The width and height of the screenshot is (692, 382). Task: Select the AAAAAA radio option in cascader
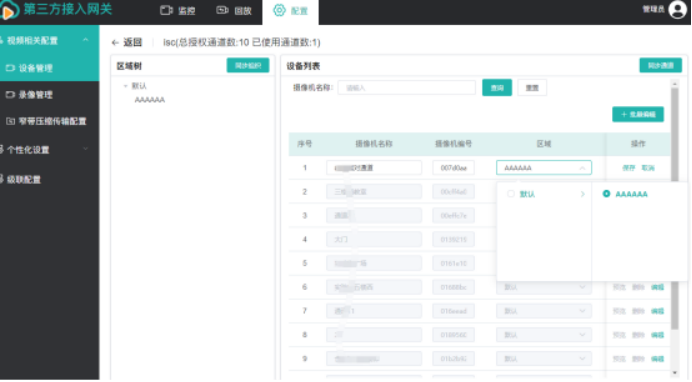coord(606,194)
